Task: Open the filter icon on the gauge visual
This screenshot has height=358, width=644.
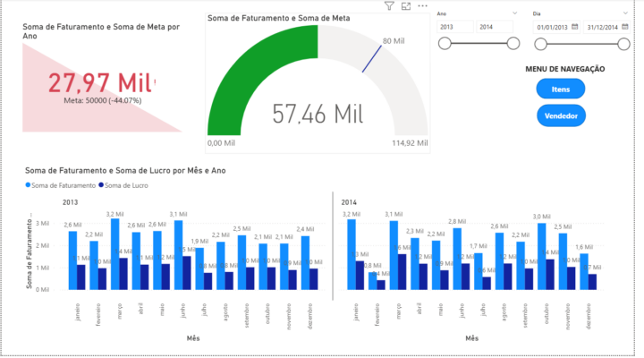Action: [x=389, y=6]
